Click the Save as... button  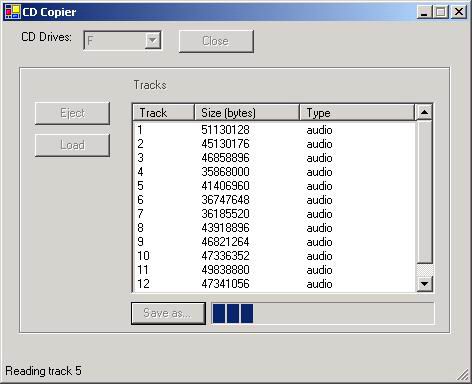pyautogui.click(x=168, y=313)
